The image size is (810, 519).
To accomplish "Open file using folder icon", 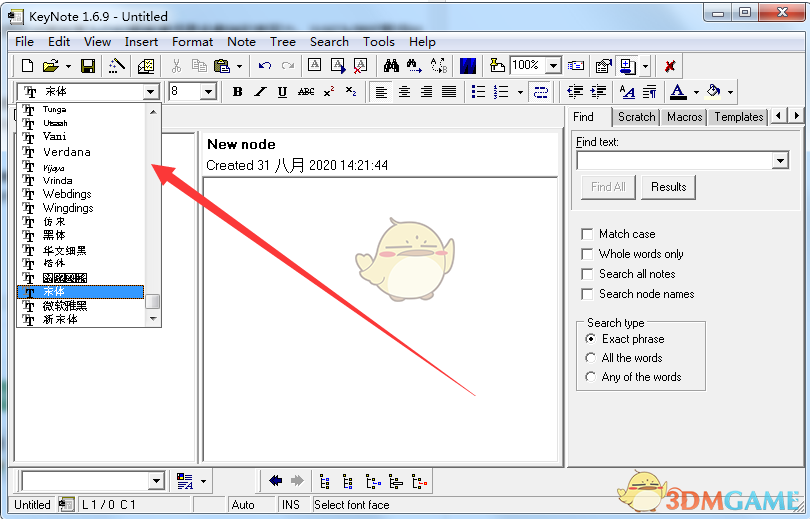I will [x=51, y=66].
